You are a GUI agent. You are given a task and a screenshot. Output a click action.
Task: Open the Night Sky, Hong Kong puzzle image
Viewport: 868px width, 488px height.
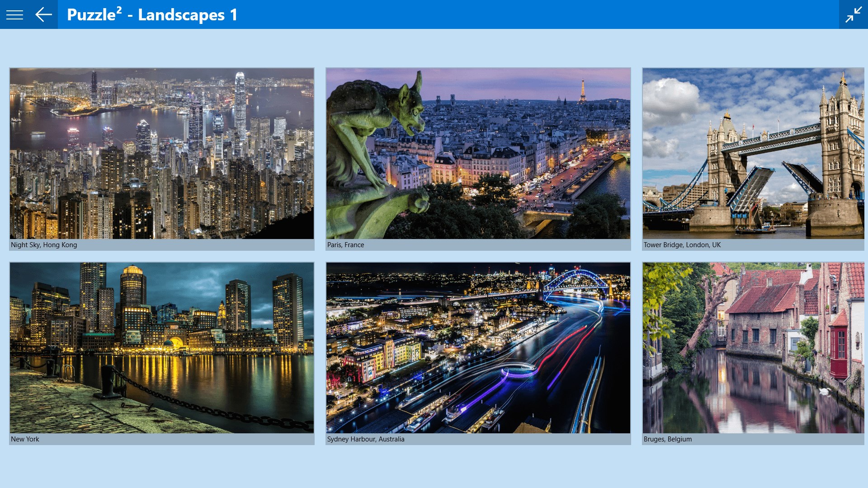162,154
